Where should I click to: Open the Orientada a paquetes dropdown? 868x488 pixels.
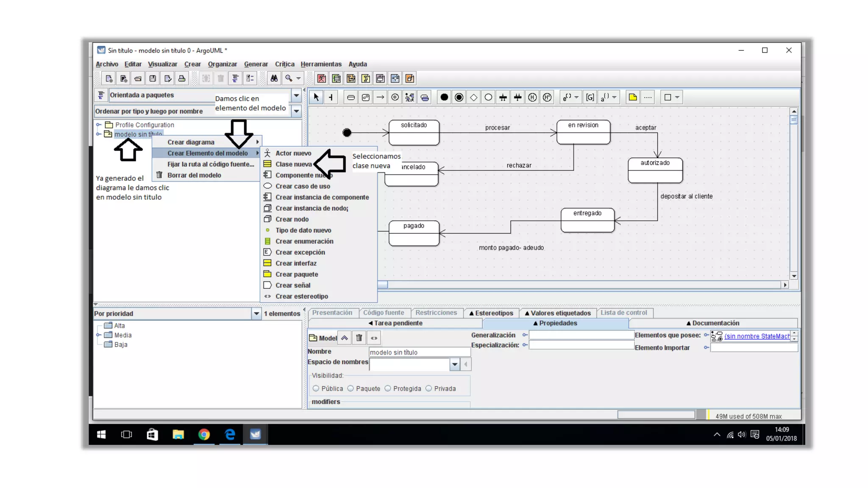pos(296,95)
